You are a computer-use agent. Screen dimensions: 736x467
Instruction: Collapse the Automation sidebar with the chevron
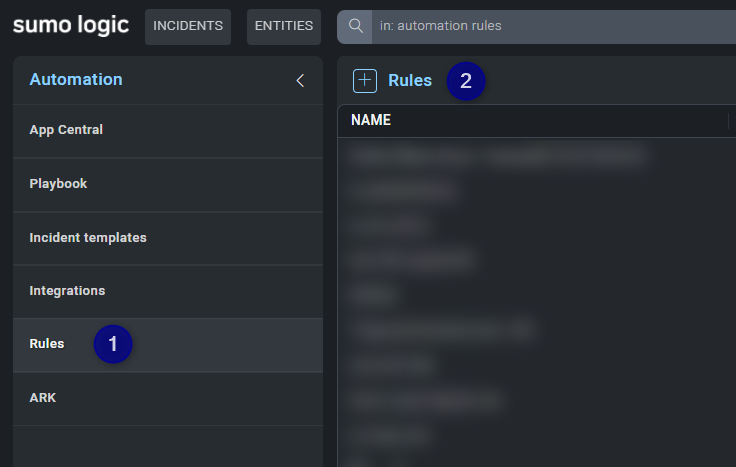point(299,81)
